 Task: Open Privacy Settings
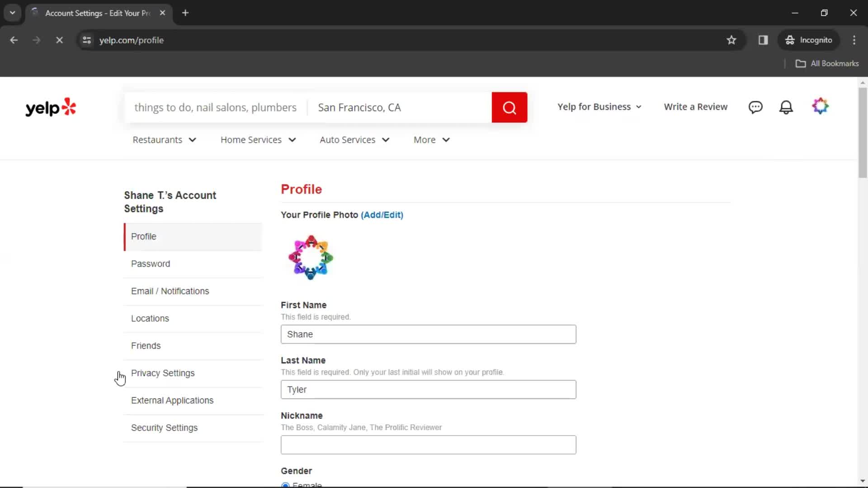click(193, 373)
